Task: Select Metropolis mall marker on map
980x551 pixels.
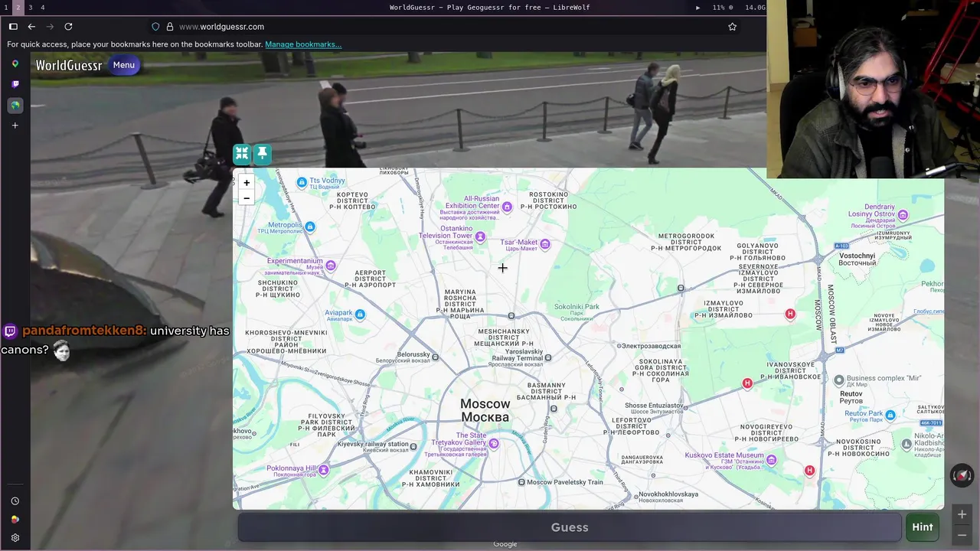Action: click(x=309, y=227)
